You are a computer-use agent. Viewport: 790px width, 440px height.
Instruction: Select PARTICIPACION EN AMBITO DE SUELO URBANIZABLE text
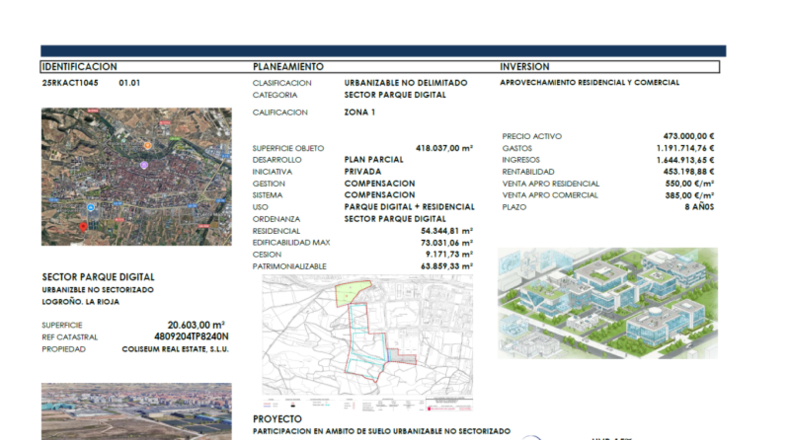tap(381, 431)
